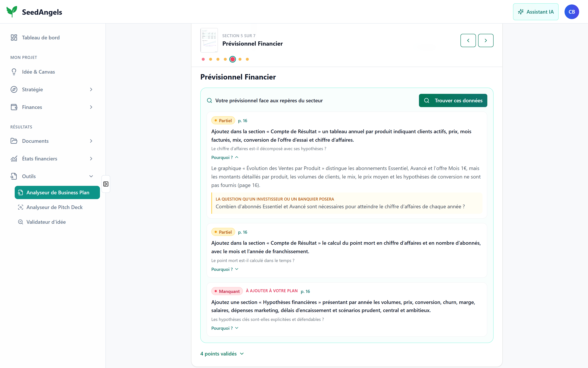This screenshot has height=368, width=588.
Task: Expand Pourquoi ? under hypothèses clés question
Action: [225, 328]
